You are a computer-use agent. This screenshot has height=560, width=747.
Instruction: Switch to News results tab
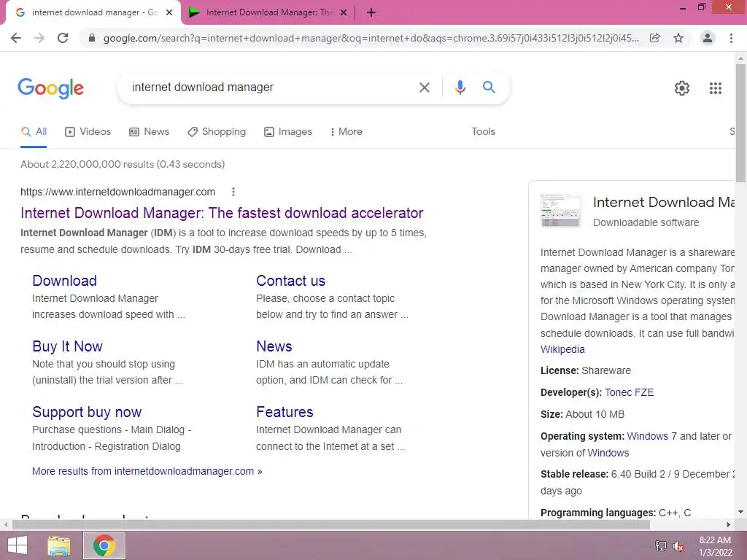click(x=149, y=132)
